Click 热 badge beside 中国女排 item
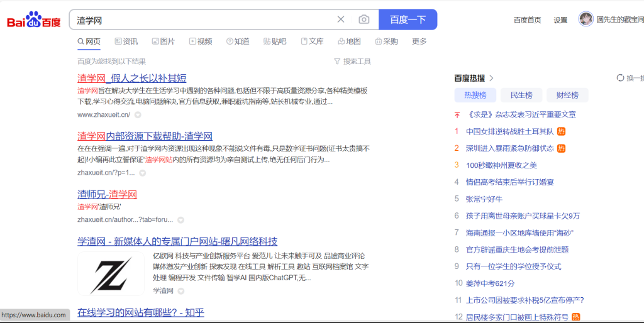The image size is (644, 323). (x=561, y=131)
